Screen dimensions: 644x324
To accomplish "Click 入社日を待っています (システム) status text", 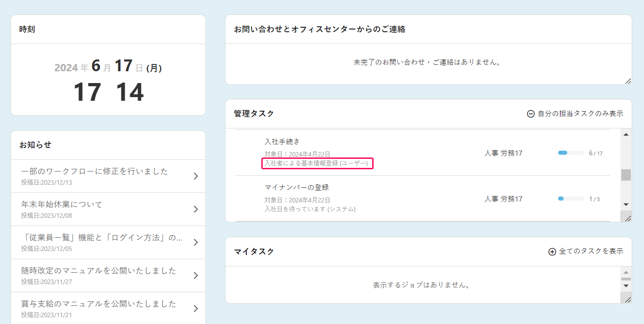I will 310,209.
